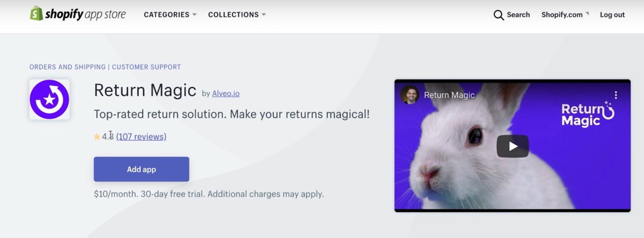Viewport: 644px width, 238px height.
Task: Click the search magnifying glass icon
Action: (x=498, y=15)
